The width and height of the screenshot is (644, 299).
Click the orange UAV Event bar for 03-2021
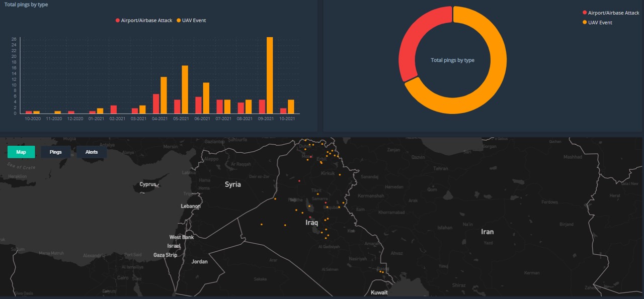pos(142,109)
